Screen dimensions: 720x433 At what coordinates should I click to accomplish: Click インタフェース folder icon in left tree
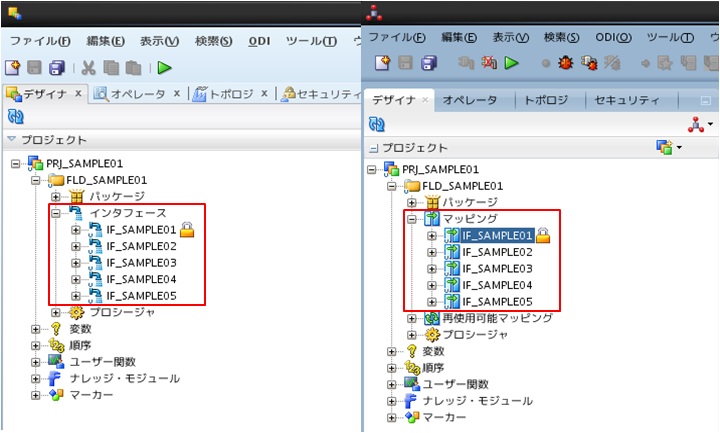[76, 212]
